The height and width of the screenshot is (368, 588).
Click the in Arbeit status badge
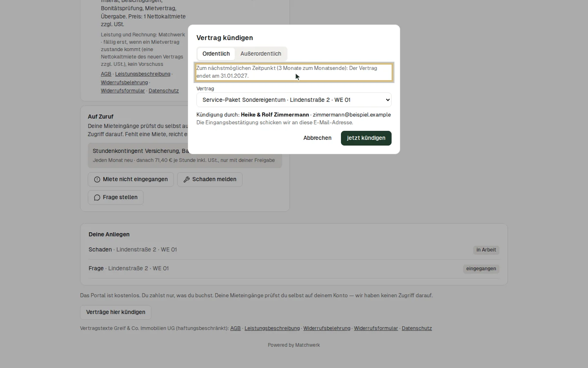(x=486, y=250)
